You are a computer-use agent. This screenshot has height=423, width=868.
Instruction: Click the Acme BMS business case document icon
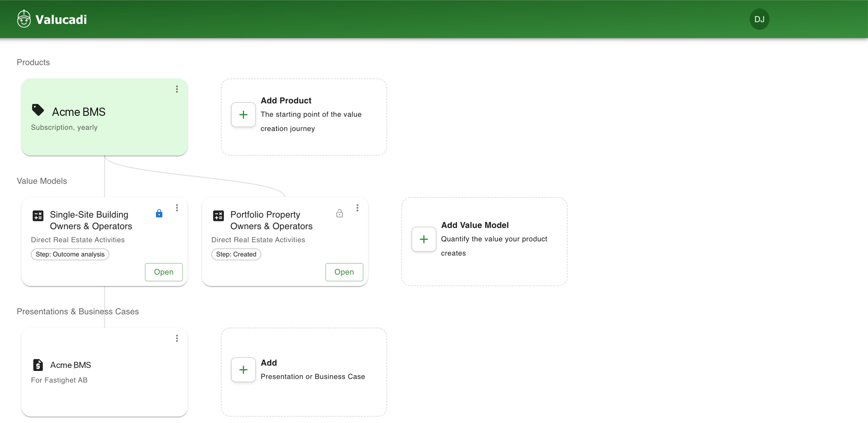(x=38, y=365)
